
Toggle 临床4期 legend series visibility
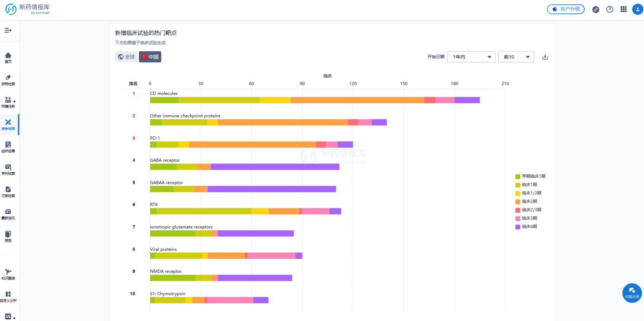point(529,227)
